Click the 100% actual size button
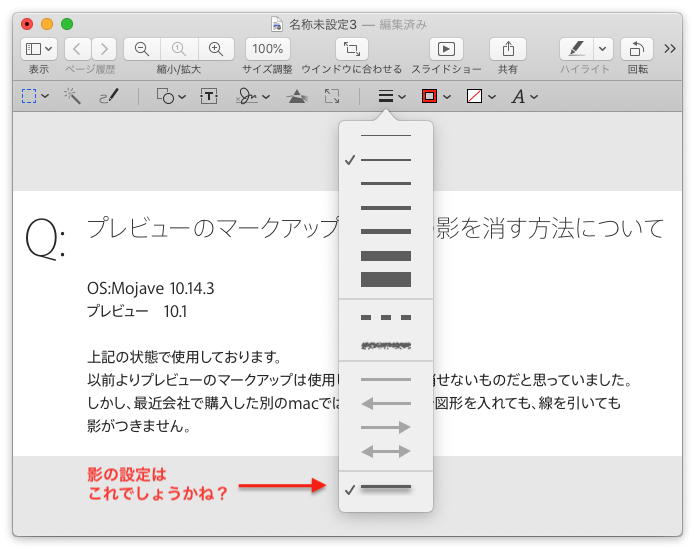 (267, 48)
